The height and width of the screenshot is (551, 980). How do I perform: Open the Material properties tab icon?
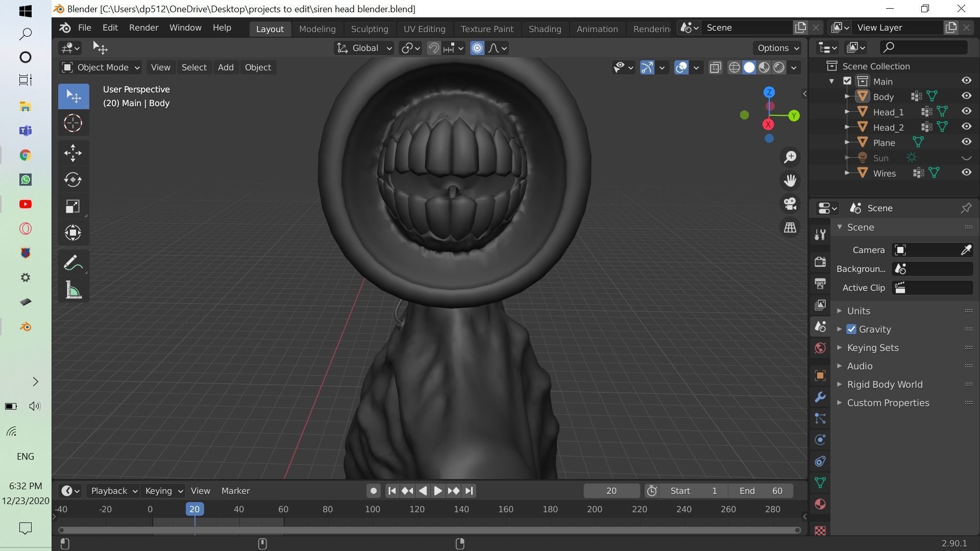(820, 504)
